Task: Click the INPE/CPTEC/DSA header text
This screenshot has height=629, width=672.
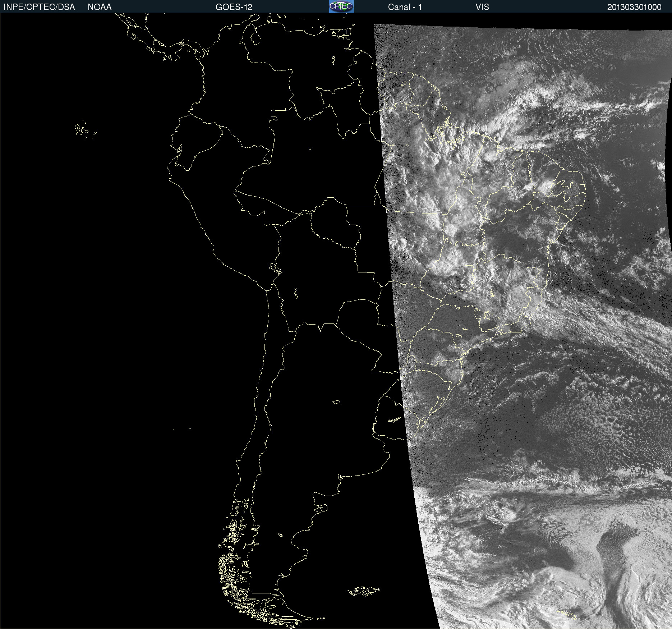Action: (x=39, y=7)
